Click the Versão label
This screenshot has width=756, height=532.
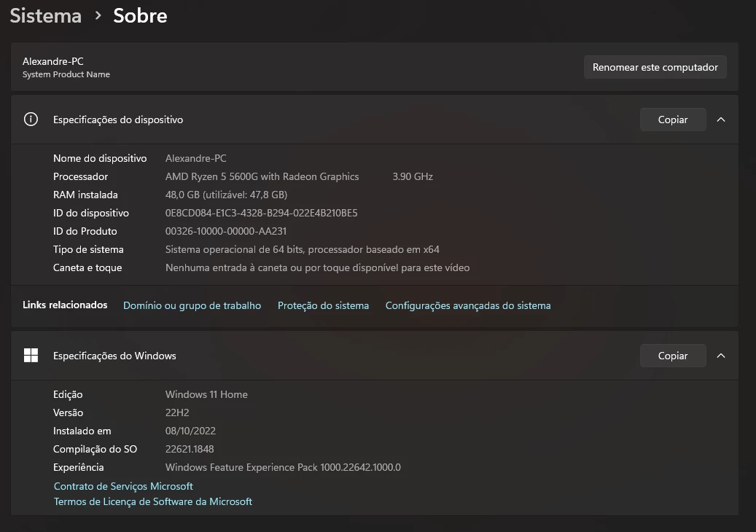pos(68,412)
